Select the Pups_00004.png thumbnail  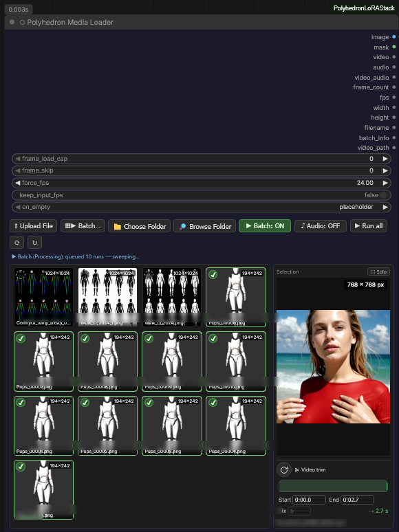236,425
